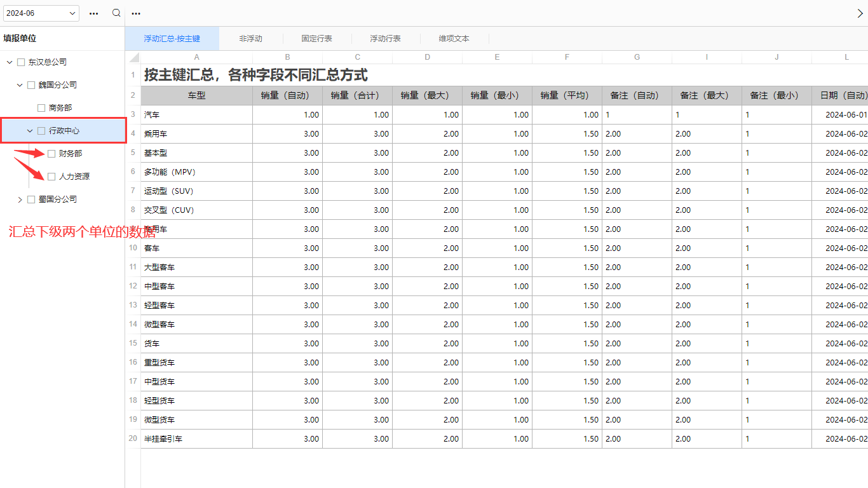Toggle the 商务部 checkbox
Screen dimensions: 868x488
(x=41, y=108)
